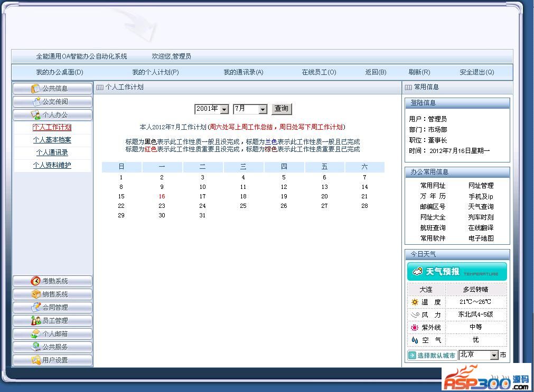Open the 网址管理 link

[x=481, y=186]
